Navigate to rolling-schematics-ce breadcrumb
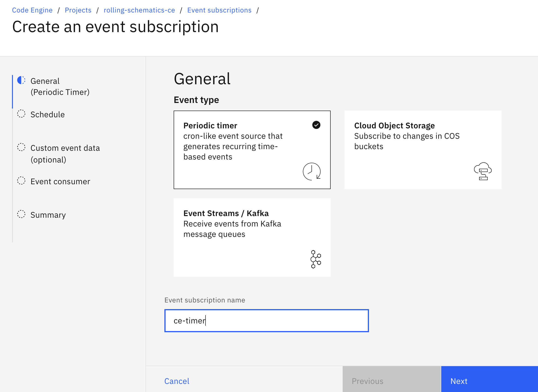538x392 pixels. [x=139, y=10]
